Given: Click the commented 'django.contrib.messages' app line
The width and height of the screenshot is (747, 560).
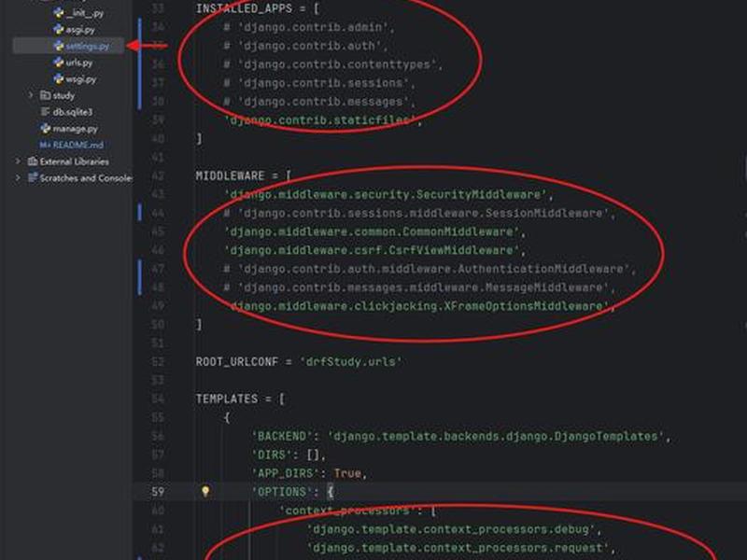Looking at the screenshot, I should pos(319,102).
